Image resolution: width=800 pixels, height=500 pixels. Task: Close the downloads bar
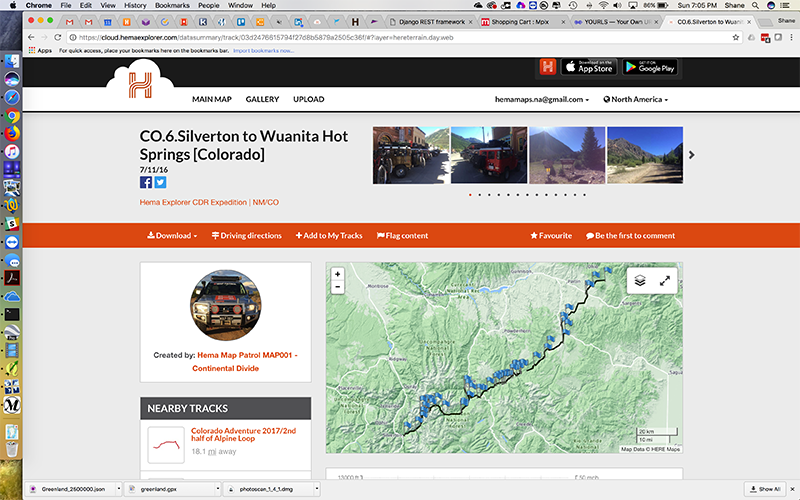point(792,489)
